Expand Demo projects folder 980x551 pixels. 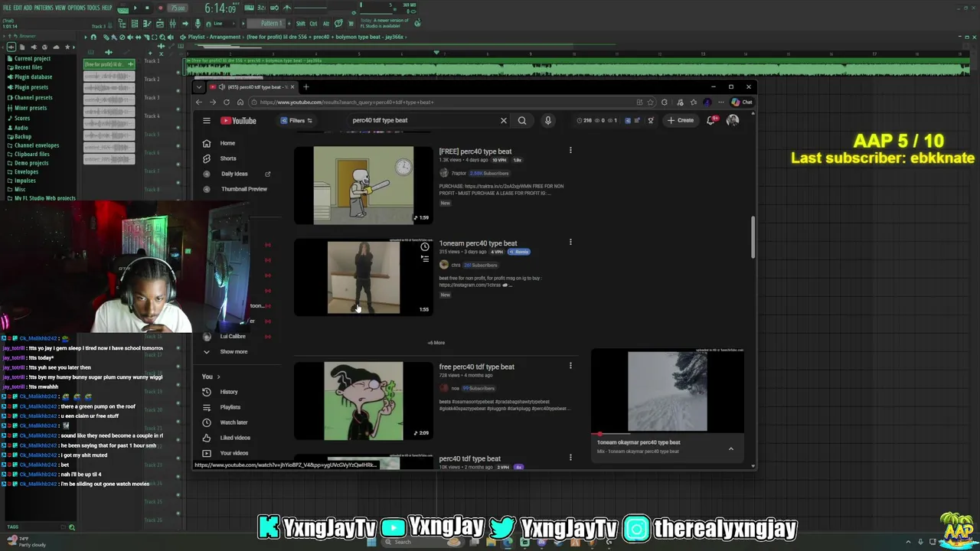pos(31,163)
